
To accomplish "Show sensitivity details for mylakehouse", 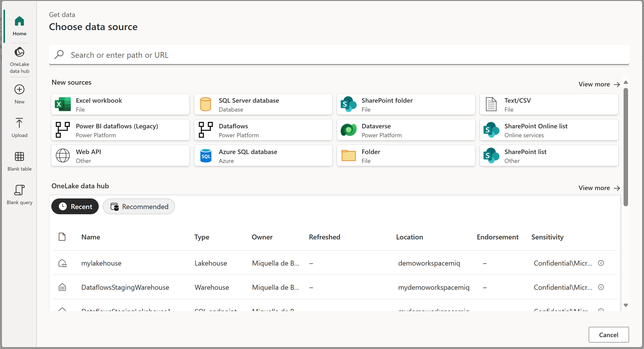I will click(601, 263).
